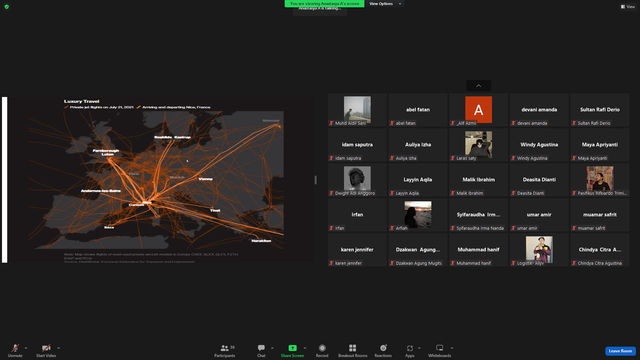
Task: Click muted mic icon on devani amanda tile
Action: 513,123
